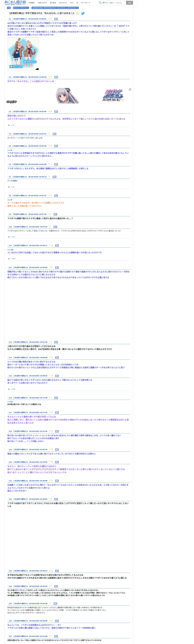Follow the >>11 reply link under post 10
This screenshot has height=644, width=194.
click(x=13, y=237)
